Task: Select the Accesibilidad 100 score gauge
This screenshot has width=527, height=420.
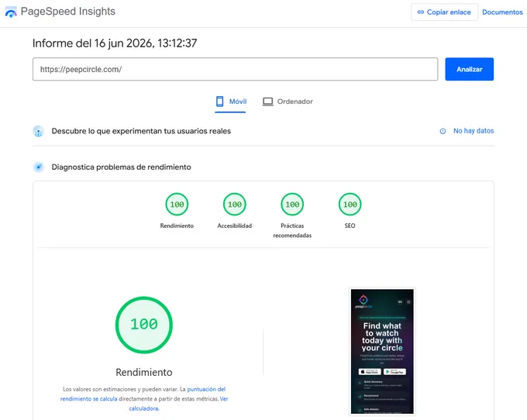Action: (235, 205)
